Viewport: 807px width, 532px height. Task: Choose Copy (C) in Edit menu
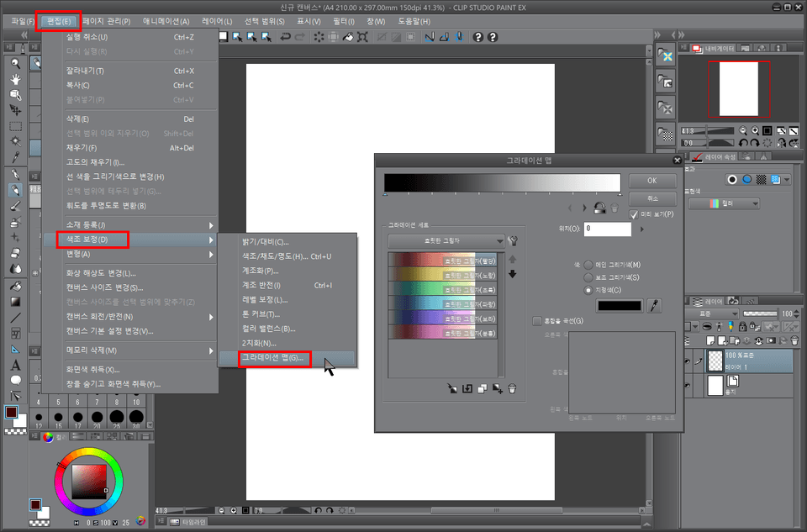(130, 86)
